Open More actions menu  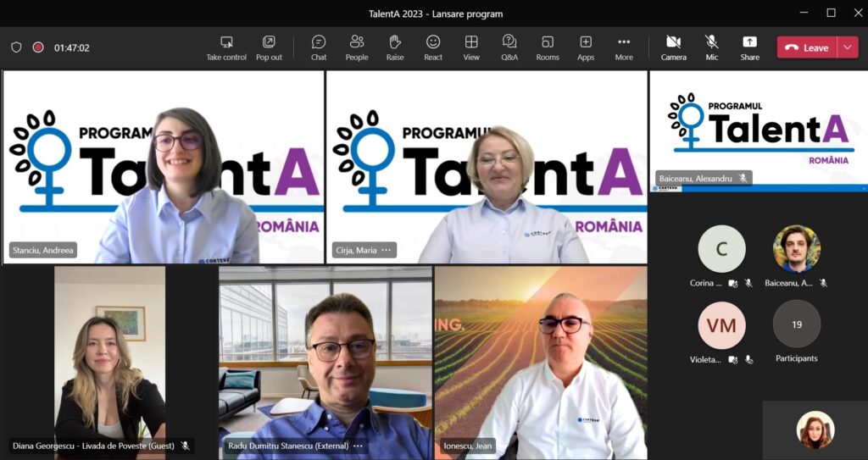[x=624, y=48]
